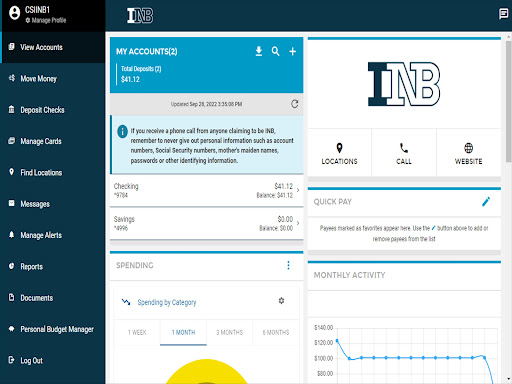The width and height of the screenshot is (512, 384).
Task: Expand Savings account chevron arrow
Action: click(298, 223)
